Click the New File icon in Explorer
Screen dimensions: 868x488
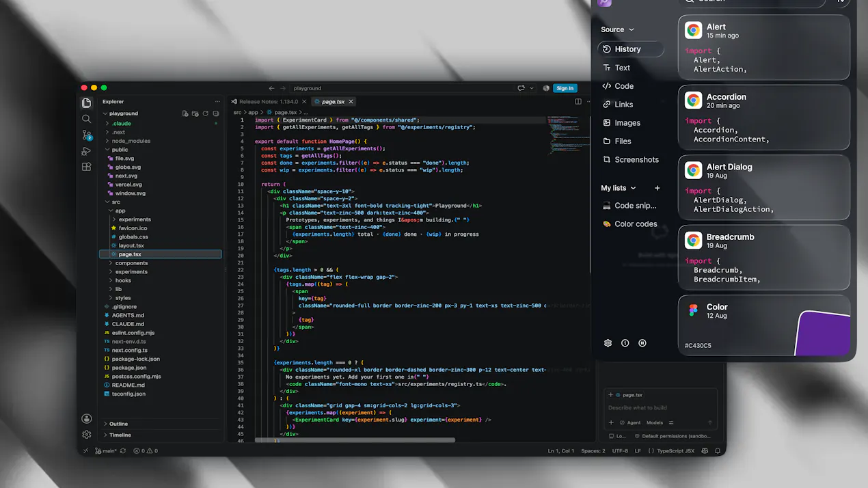point(185,113)
